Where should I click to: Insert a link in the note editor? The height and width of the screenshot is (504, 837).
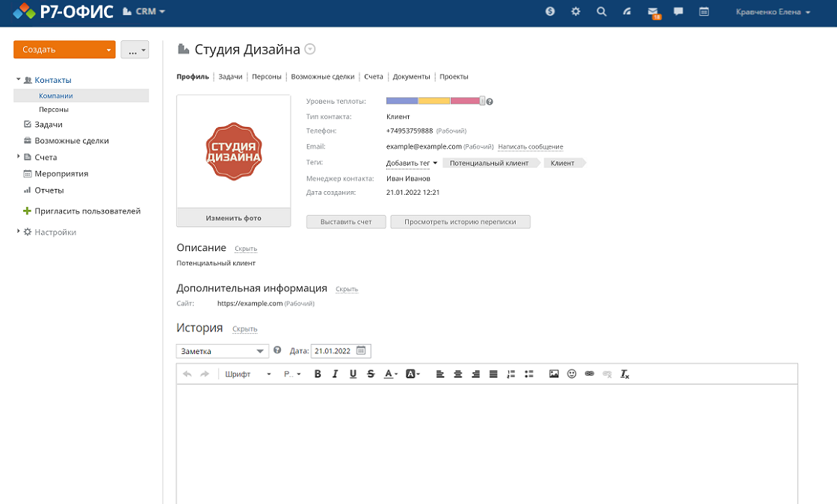point(590,374)
